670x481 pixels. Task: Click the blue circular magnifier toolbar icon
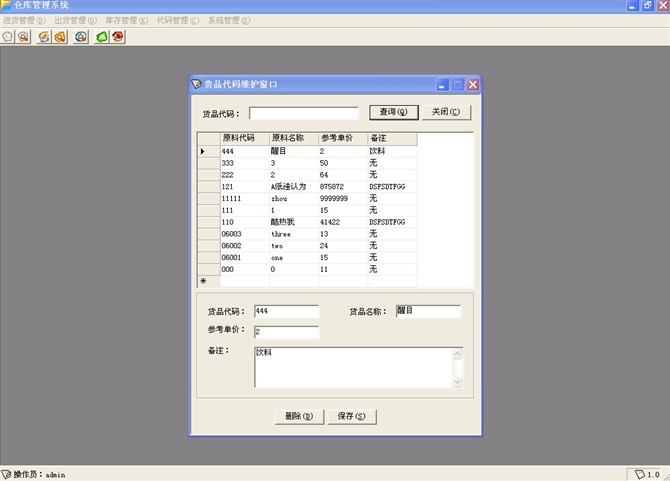point(81,37)
